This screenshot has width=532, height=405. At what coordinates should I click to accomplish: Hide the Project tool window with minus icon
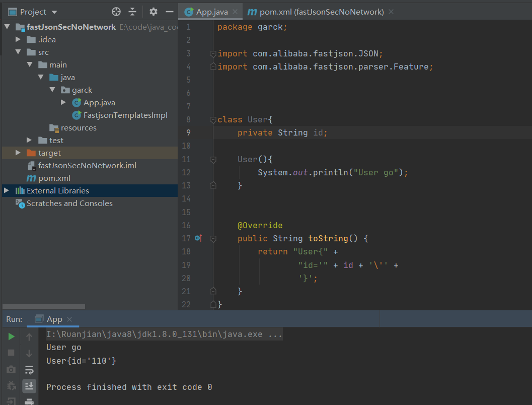170,12
